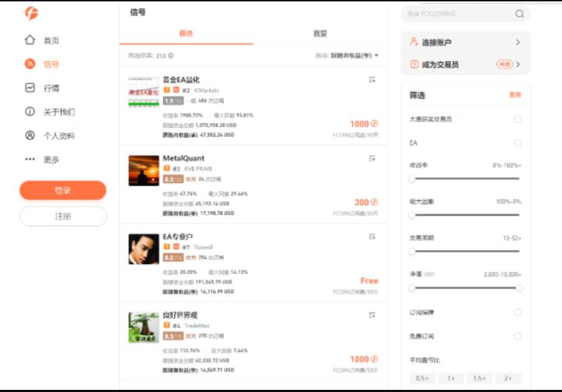The height and width of the screenshot is (392, 562).
Task: Adjust the 交易周期 slider handle
Action: click(x=412, y=251)
